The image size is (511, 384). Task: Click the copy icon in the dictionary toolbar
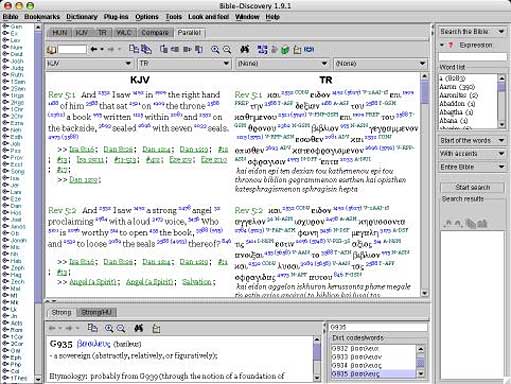point(93,328)
